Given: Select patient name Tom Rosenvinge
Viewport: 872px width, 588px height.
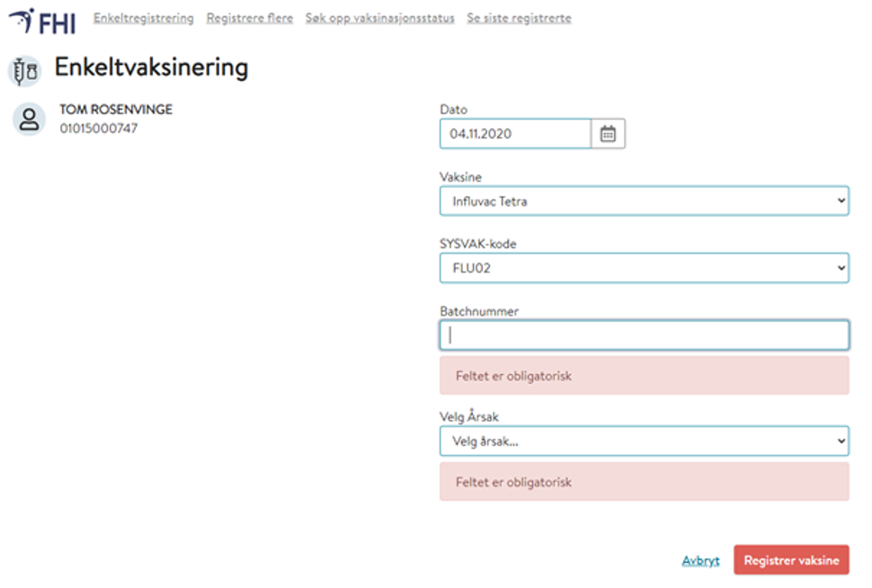Looking at the screenshot, I should click(x=116, y=110).
